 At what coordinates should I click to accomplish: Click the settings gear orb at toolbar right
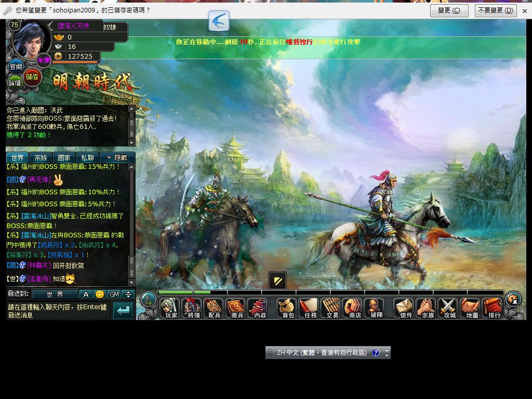(x=513, y=299)
